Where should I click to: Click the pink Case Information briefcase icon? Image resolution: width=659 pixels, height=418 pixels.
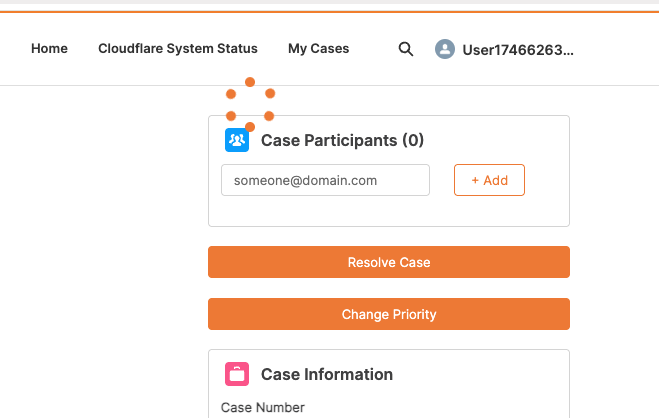point(237,374)
